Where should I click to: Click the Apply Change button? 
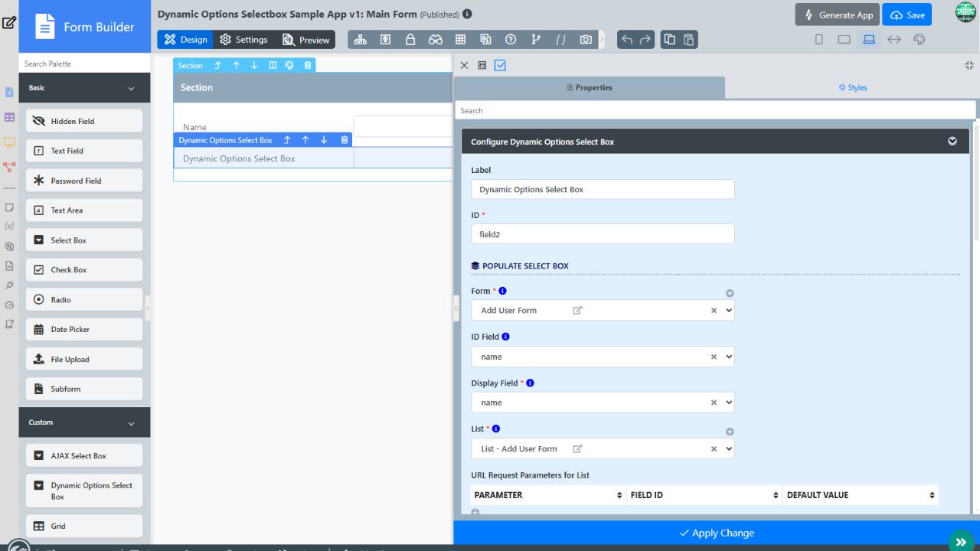(717, 533)
